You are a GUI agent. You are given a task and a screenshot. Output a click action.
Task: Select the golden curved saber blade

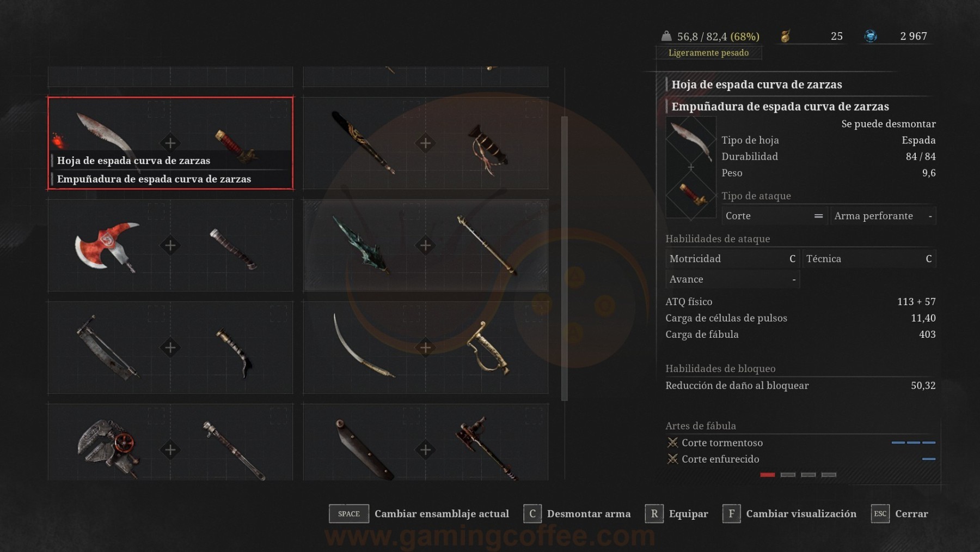coord(362,345)
